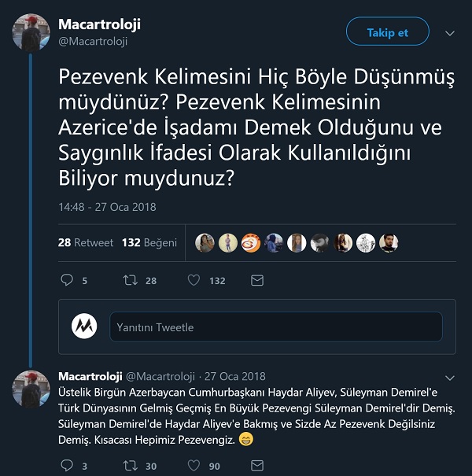Open the 132 Beğeni likes list
The width and height of the screenshot is (472, 476).
pos(149,242)
